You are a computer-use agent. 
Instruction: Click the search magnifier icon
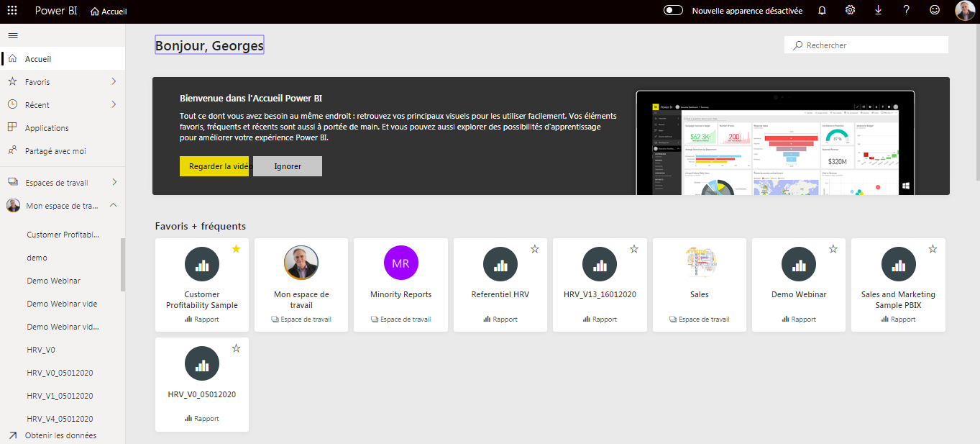click(x=797, y=45)
